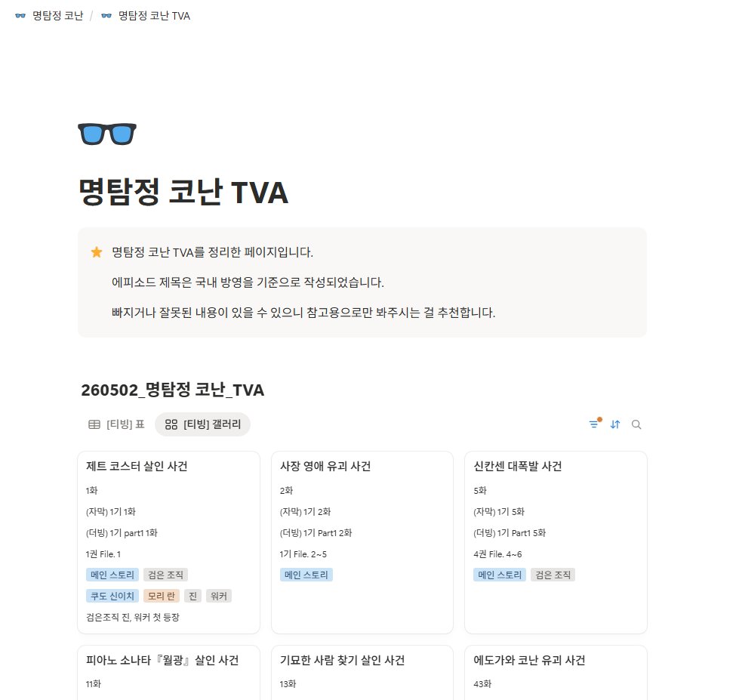Screen dimensions: 736x700
Task: Click text (자막) 1기 2화
Action: [306, 511]
